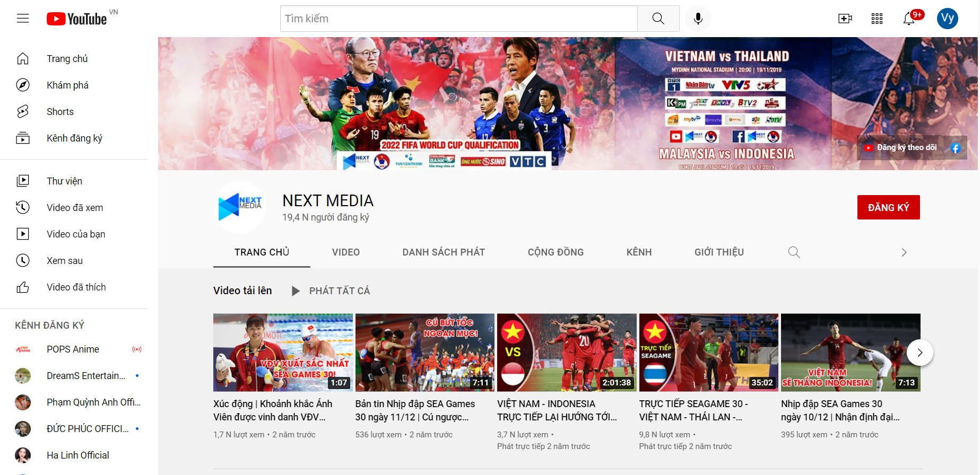The width and height of the screenshot is (980, 475).
Task: Open the Vy account avatar
Action: tap(947, 19)
